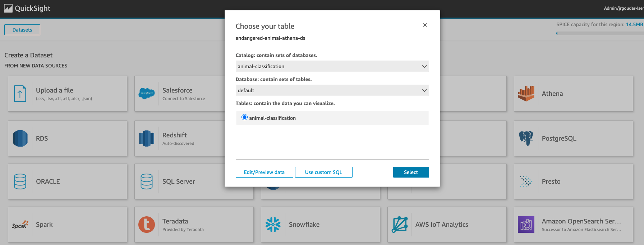The height and width of the screenshot is (245, 644).
Task: Click the AWS IoT Analytics icon
Action: tap(400, 225)
